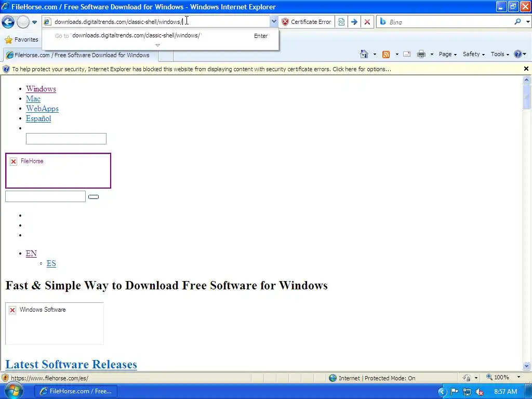Click the network tray icon
Image resolution: width=532 pixels, height=399 pixels.
[x=467, y=392]
